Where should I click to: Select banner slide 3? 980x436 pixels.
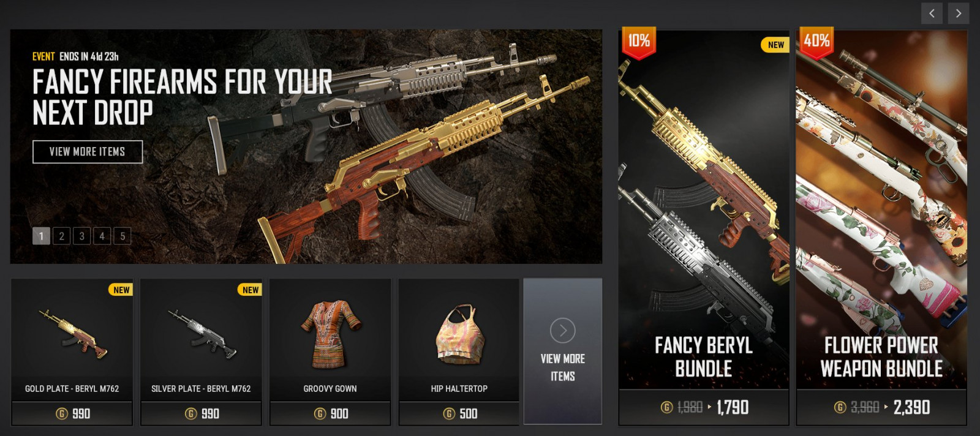click(81, 236)
